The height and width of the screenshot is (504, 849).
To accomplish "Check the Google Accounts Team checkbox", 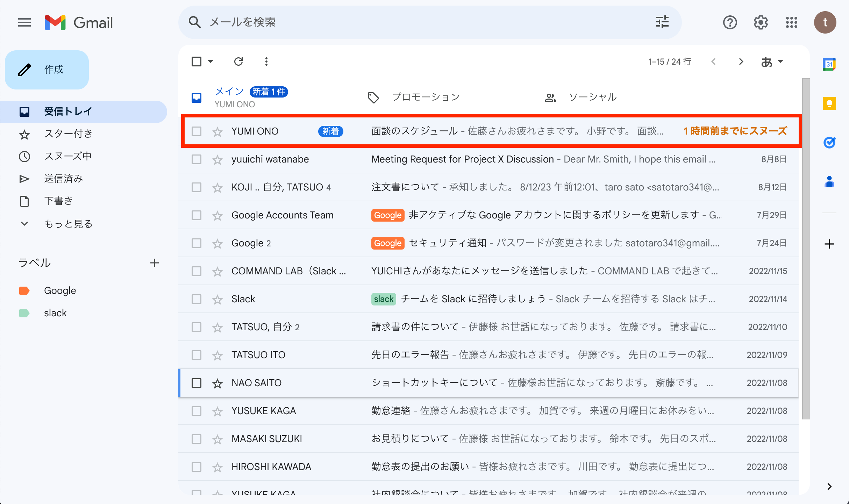I will click(x=197, y=215).
